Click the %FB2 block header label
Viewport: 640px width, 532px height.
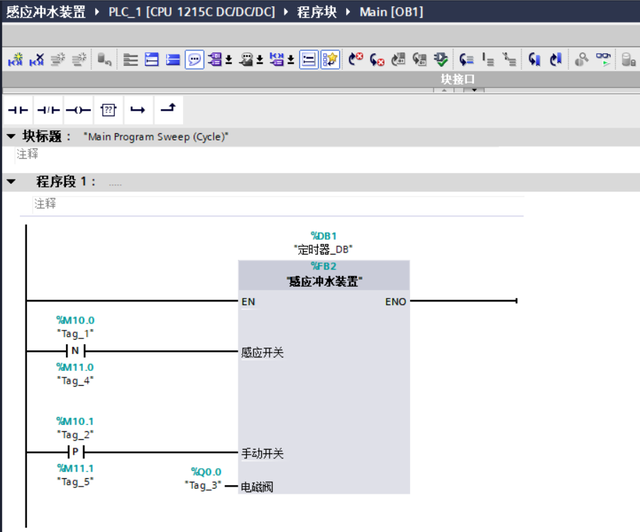click(324, 266)
